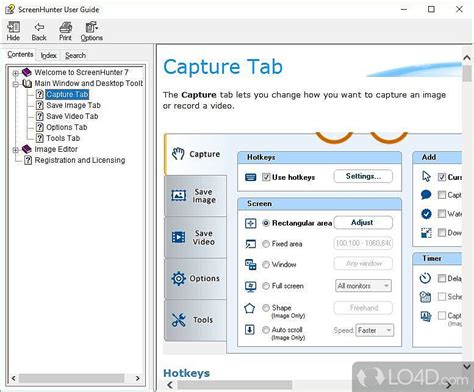Click the help page scroll-down arrow
474x392 pixels.
(x=467, y=366)
